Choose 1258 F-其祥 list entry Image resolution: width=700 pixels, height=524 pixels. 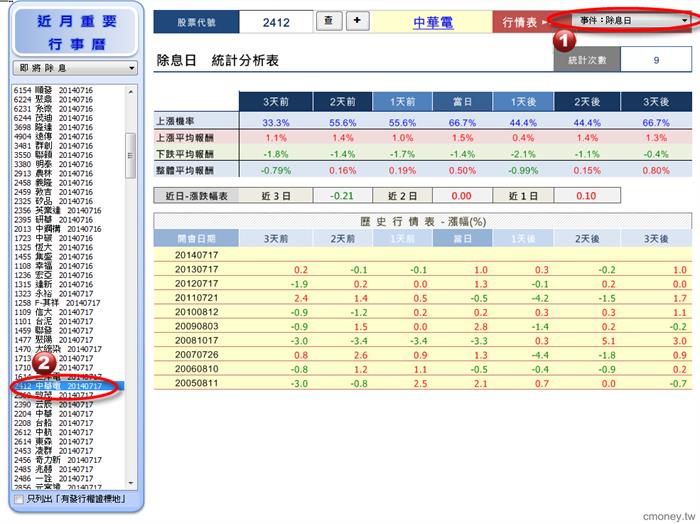(x=57, y=303)
